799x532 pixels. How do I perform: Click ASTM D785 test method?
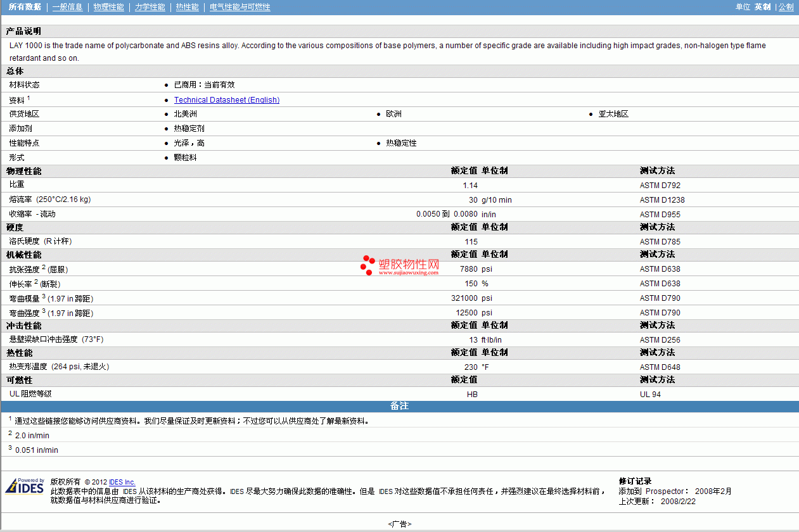(660, 242)
